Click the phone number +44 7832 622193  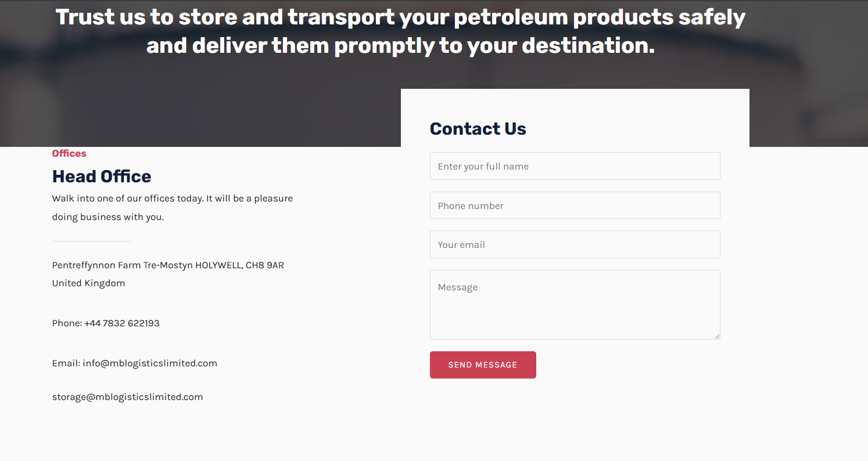coord(122,323)
